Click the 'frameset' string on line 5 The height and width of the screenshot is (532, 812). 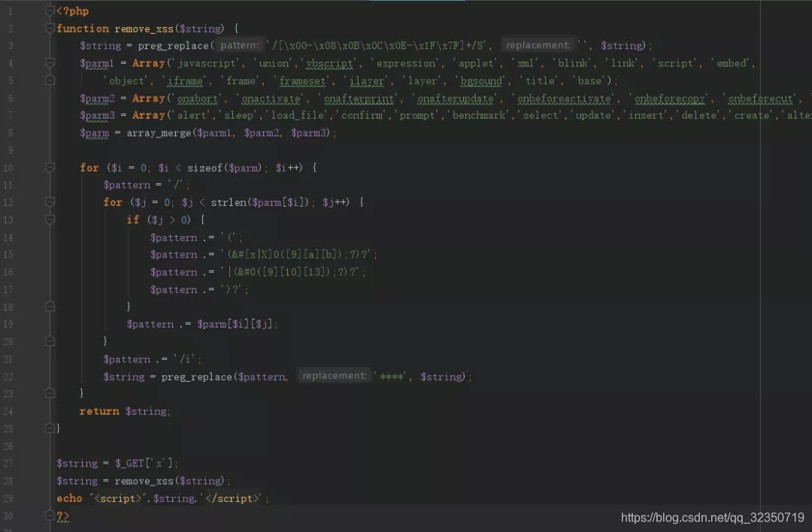(x=303, y=80)
